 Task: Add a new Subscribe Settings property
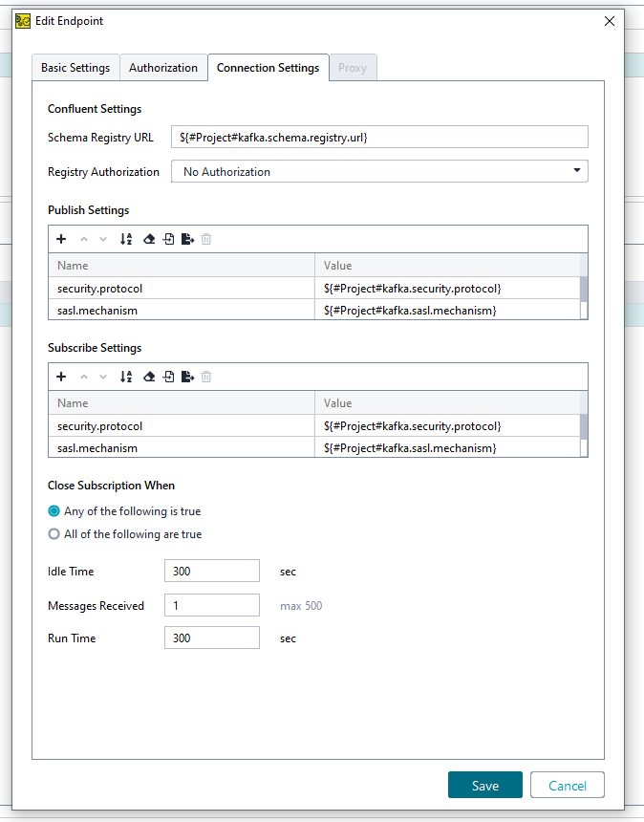coord(61,377)
